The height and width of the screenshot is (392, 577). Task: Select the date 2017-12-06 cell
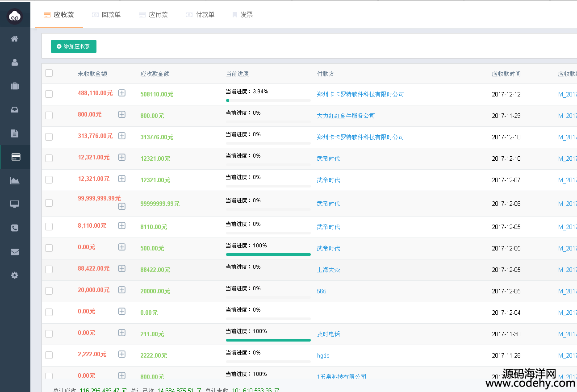point(506,204)
